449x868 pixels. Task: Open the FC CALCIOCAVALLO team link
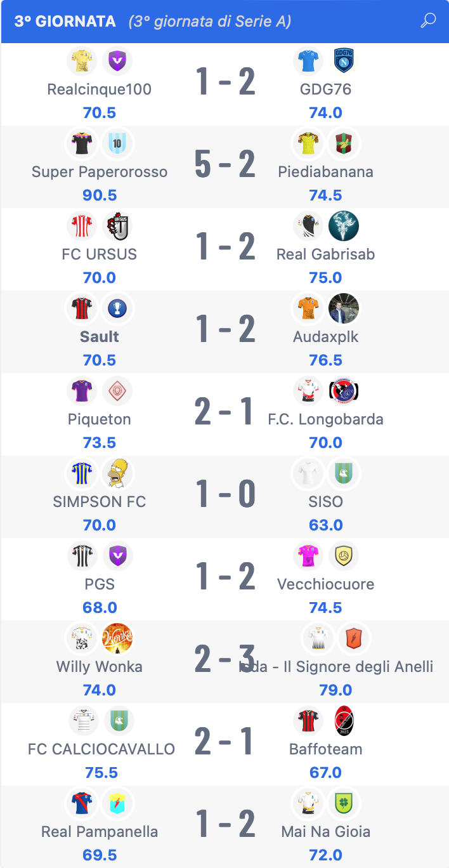tap(101, 749)
